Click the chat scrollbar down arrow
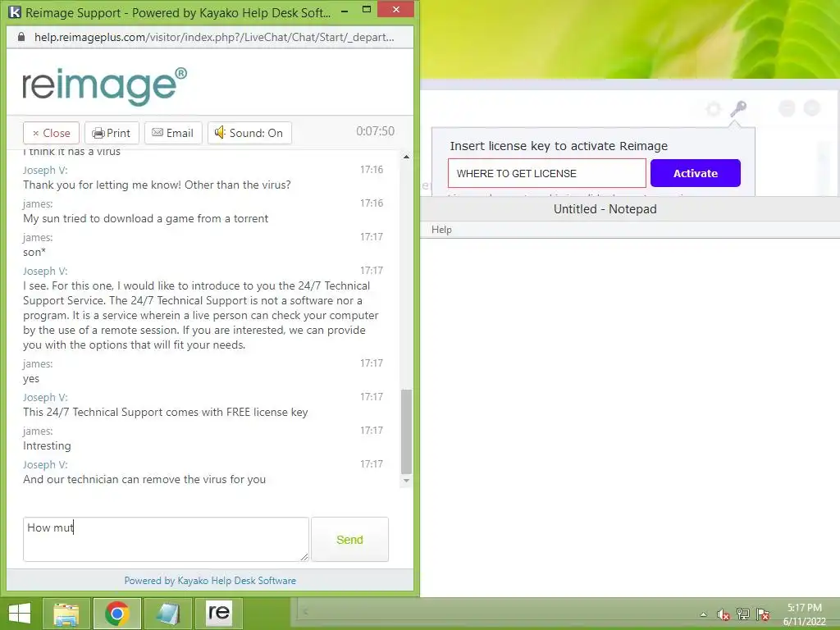Viewport: 840px width, 630px height. (x=406, y=481)
